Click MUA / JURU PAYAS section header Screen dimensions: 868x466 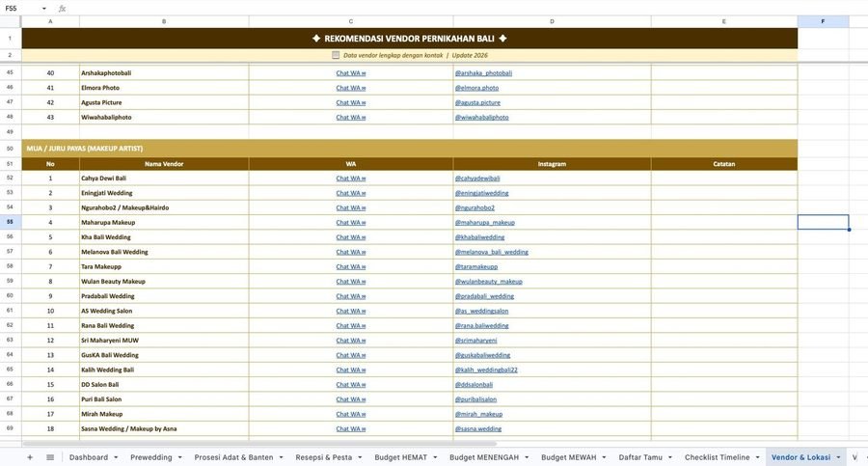click(410, 149)
